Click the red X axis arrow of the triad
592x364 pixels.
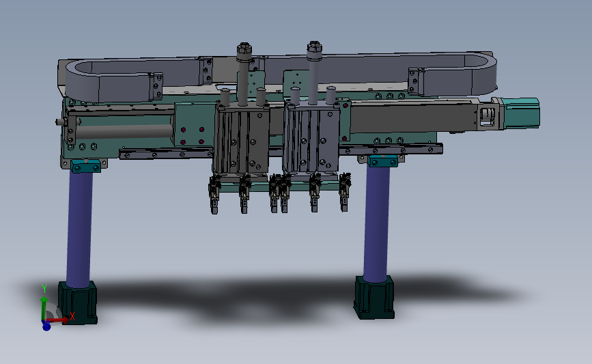tap(58, 320)
